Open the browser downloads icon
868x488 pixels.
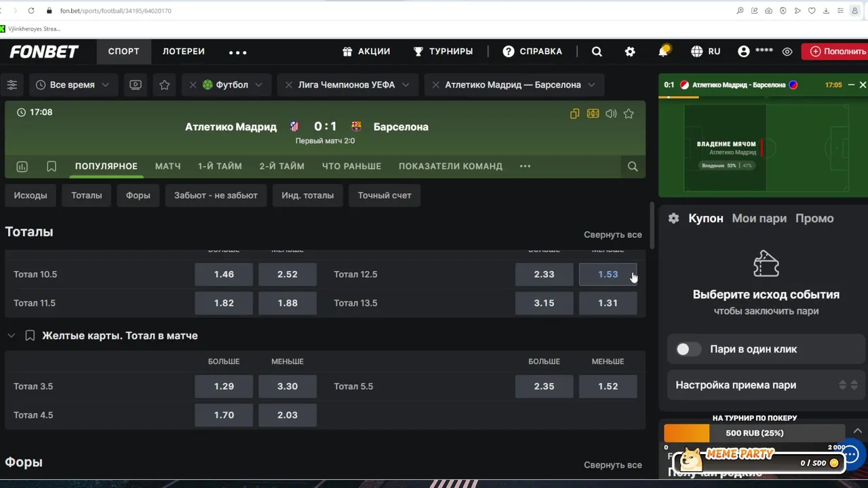pos(826,11)
